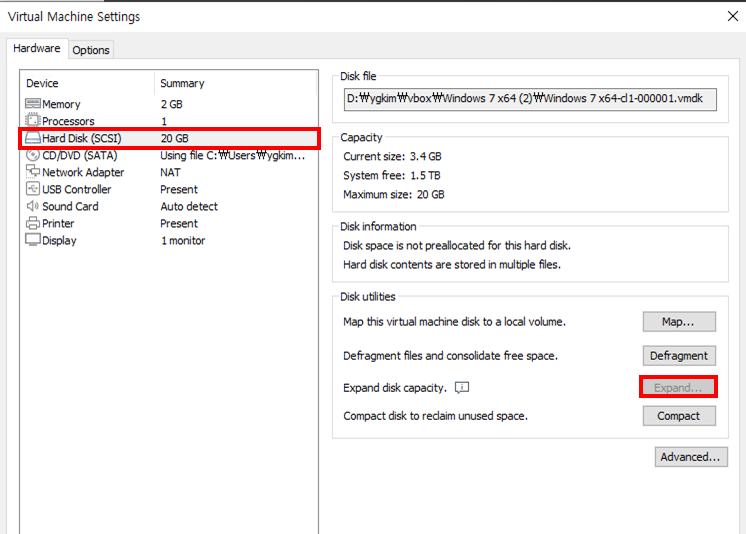Click the System free: 1.5 TB text
The height and width of the screenshot is (534, 746).
click(392, 176)
